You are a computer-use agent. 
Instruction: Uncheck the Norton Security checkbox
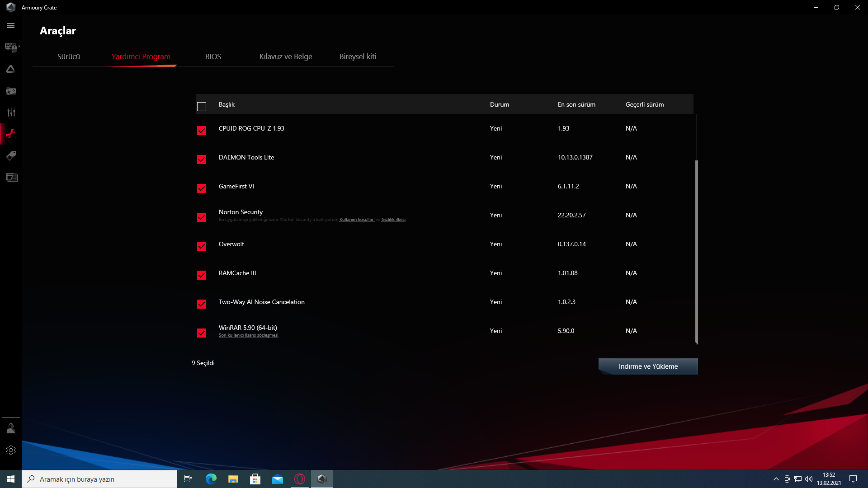pos(202,217)
